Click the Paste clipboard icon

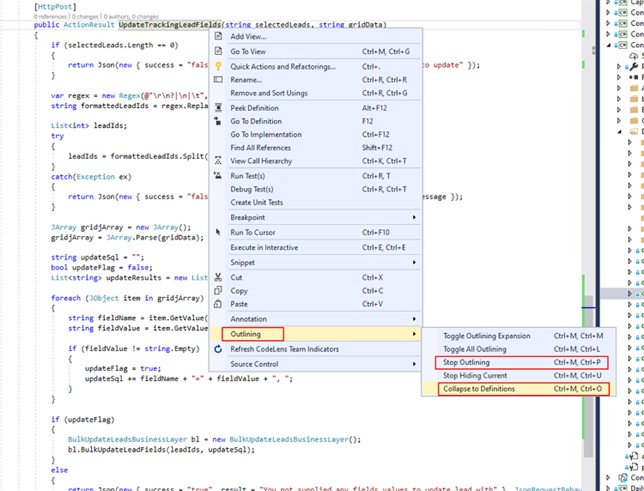219,304
